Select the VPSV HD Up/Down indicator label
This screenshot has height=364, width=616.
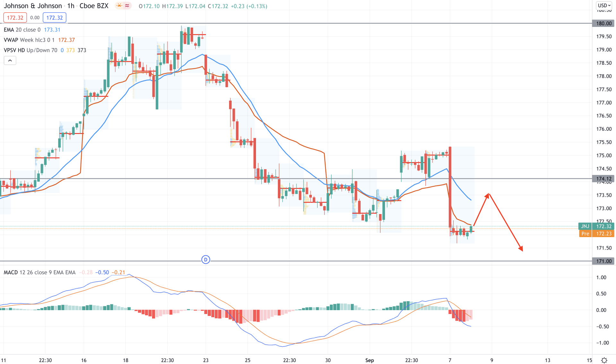tap(30, 50)
